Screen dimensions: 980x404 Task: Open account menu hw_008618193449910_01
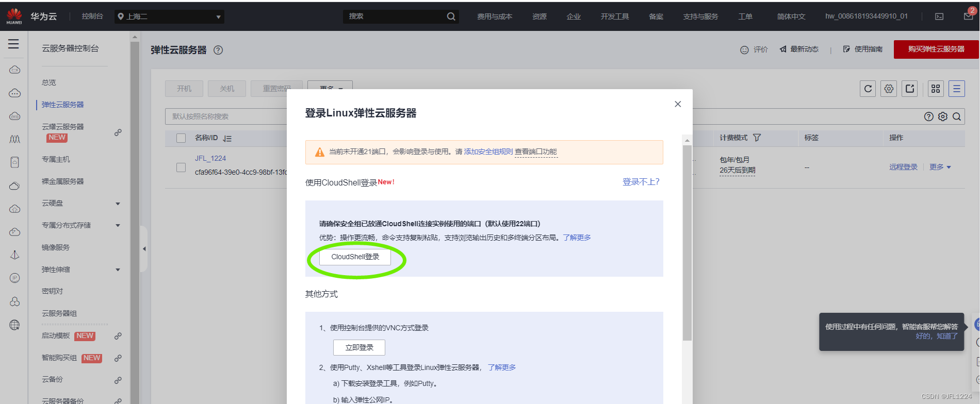pyautogui.click(x=867, y=16)
